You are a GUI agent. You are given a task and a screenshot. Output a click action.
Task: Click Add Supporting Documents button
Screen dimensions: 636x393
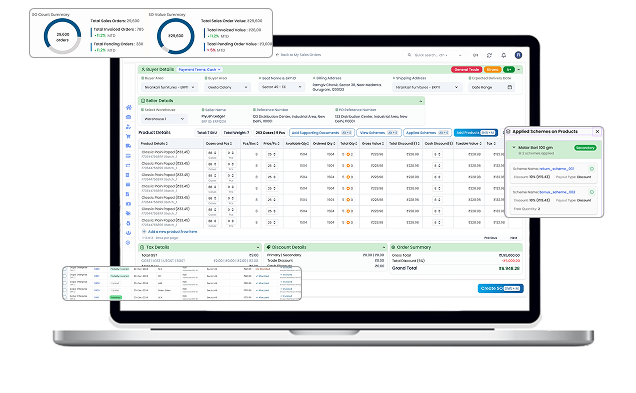coord(322,133)
